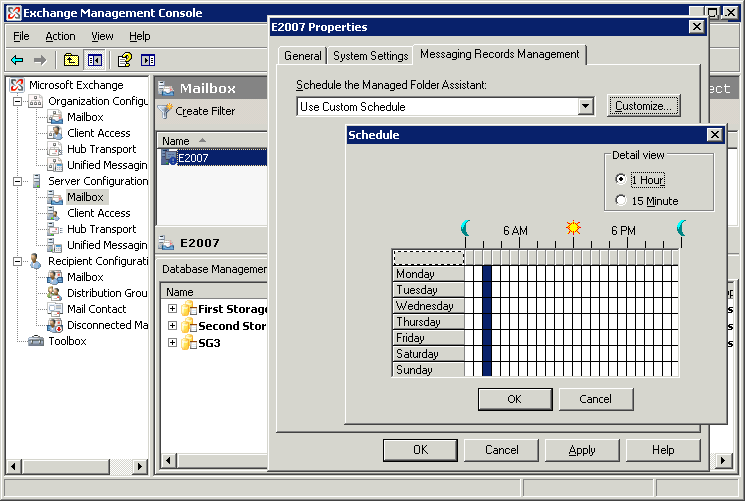Switch to the General tab
Image resolution: width=745 pixels, height=501 pixels.
pyautogui.click(x=303, y=56)
